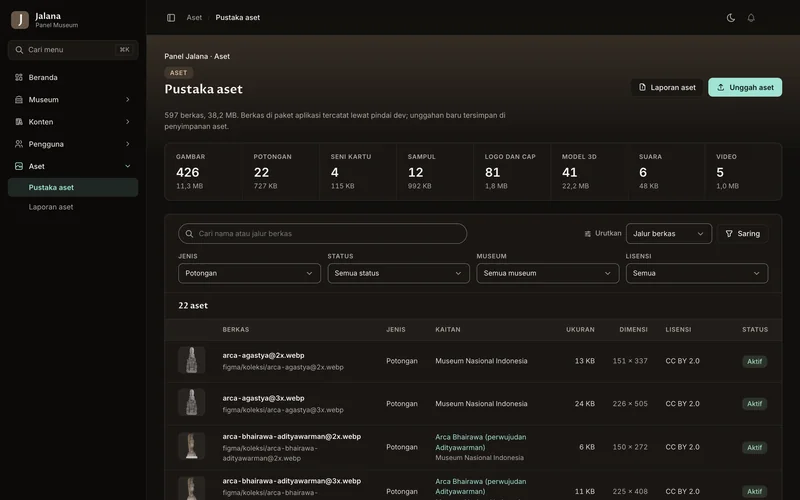Click Aktif badge for arca-agastya@3x.webp

(755, 404)
